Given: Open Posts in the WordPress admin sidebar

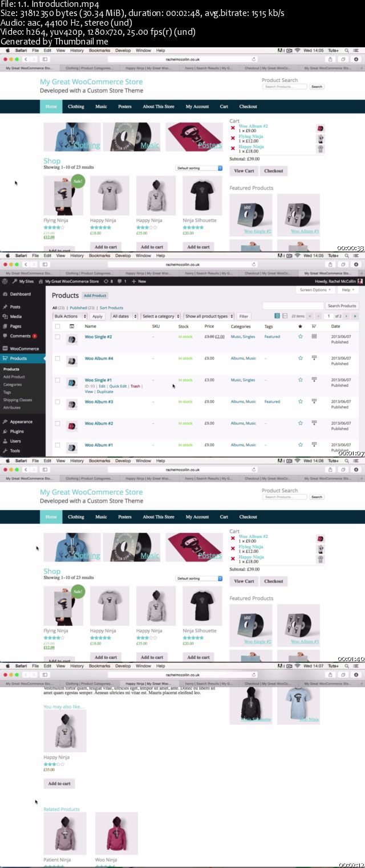Looking at the screenshot, I should pos(15,307).
